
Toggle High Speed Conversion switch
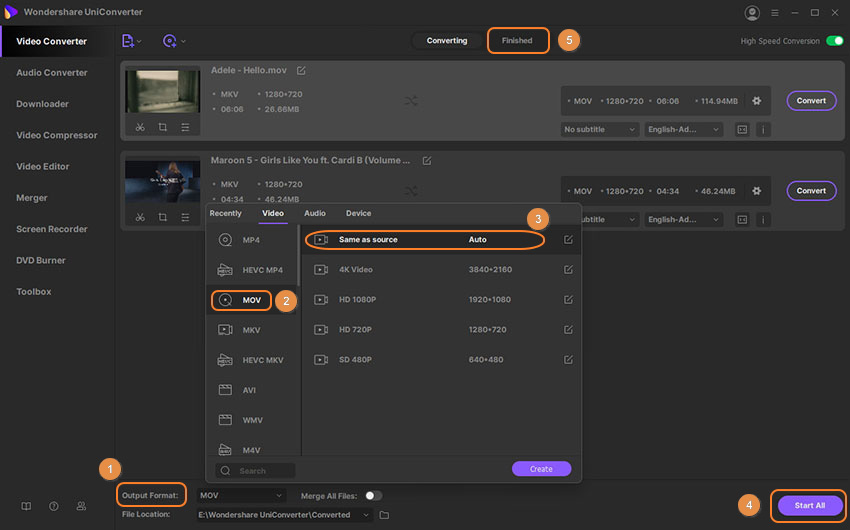pyautogui.click(x=835, y=41)
